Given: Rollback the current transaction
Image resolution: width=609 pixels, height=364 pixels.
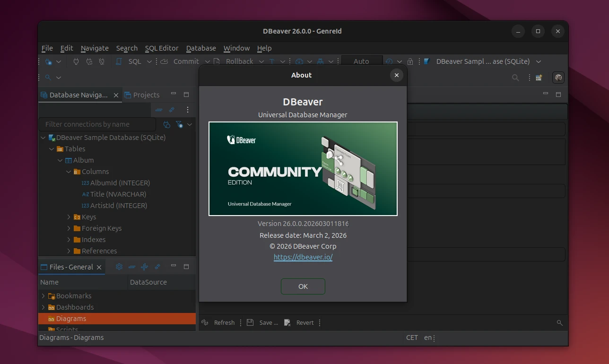Looking at the screenshot, I should tap(239, 61).
